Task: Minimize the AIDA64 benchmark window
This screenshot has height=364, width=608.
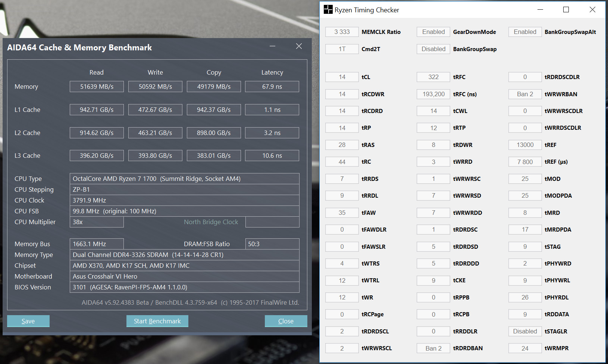Action: click(x=273, y=46)
